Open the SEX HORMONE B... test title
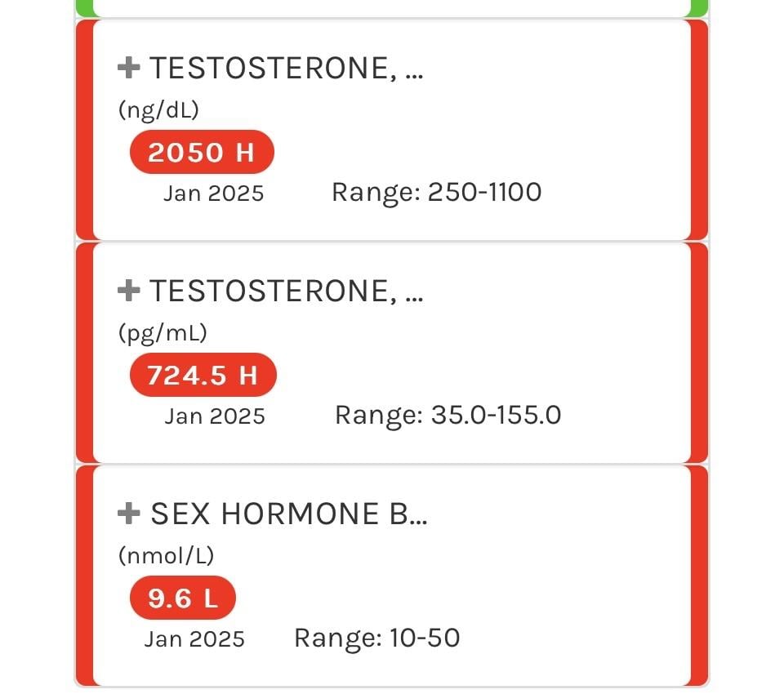 [x=289, y=514]
